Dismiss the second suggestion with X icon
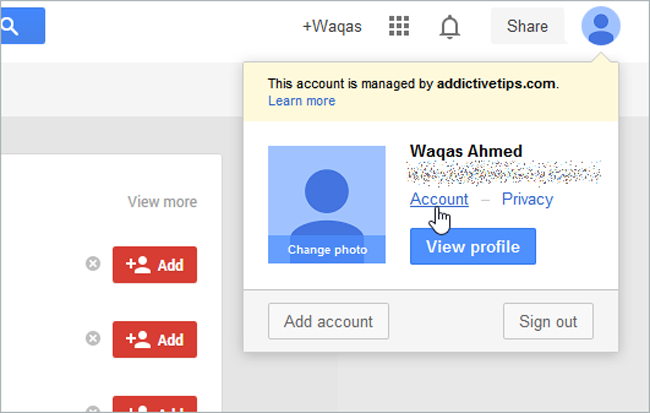Screen dimensions: 650x413 [x=93, y=338]
